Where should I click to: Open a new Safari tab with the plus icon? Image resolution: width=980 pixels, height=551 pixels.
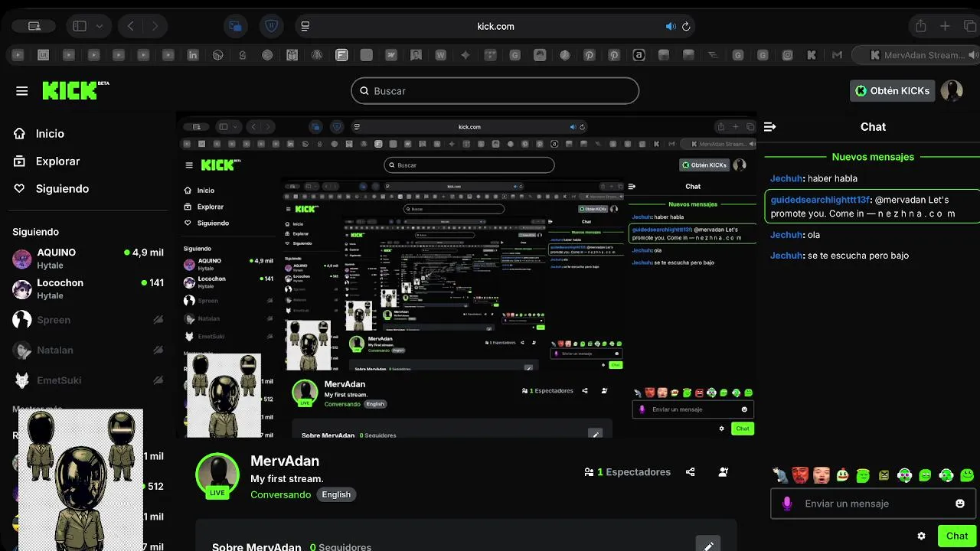click(x=945, y=26)
